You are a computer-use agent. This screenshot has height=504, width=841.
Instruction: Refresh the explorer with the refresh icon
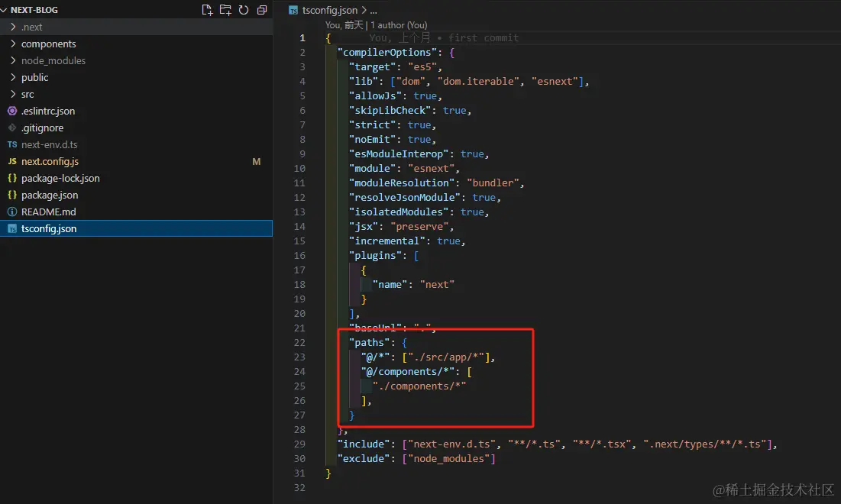click(244, 10)
